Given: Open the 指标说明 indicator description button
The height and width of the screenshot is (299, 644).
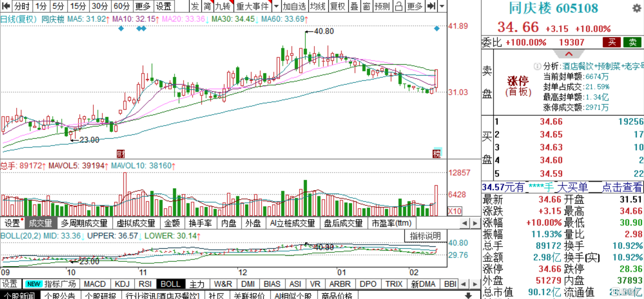Looking at the screenshot, I should click(425, 236).
